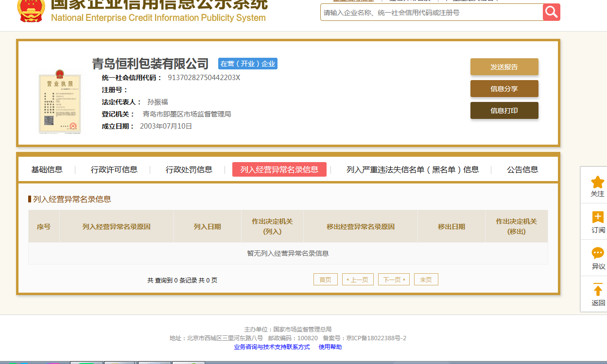Image resolution: width=607 pixels, height=364 pixels.
Task: Click the 信息打印 button
Action: coord(504,111)
